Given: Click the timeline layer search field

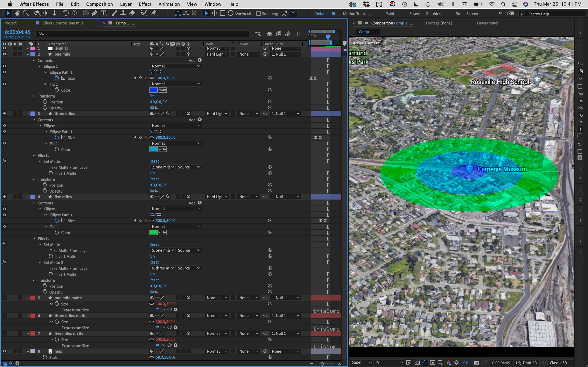Looking at the screenshot, I should [x=143, y=34].
